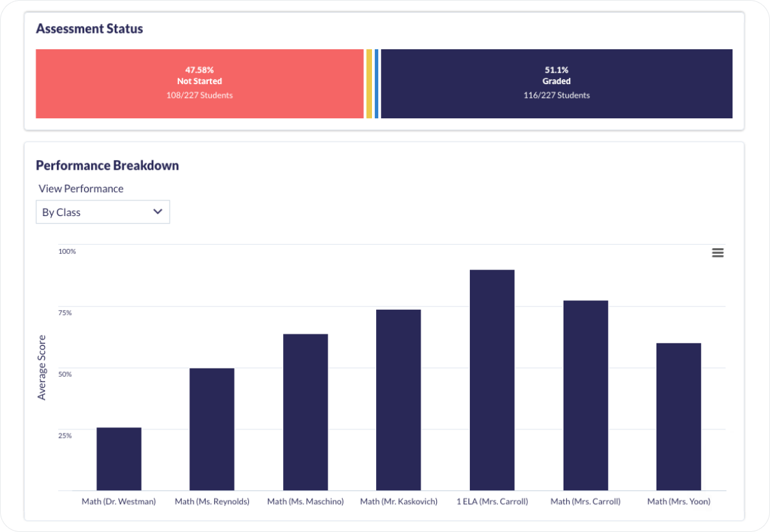Image resolution: width=770 pixels, height=532 pixels.
Task: Click the 1 ELA (Mrs. Carroll) axis label
Action: click(492, 501)
